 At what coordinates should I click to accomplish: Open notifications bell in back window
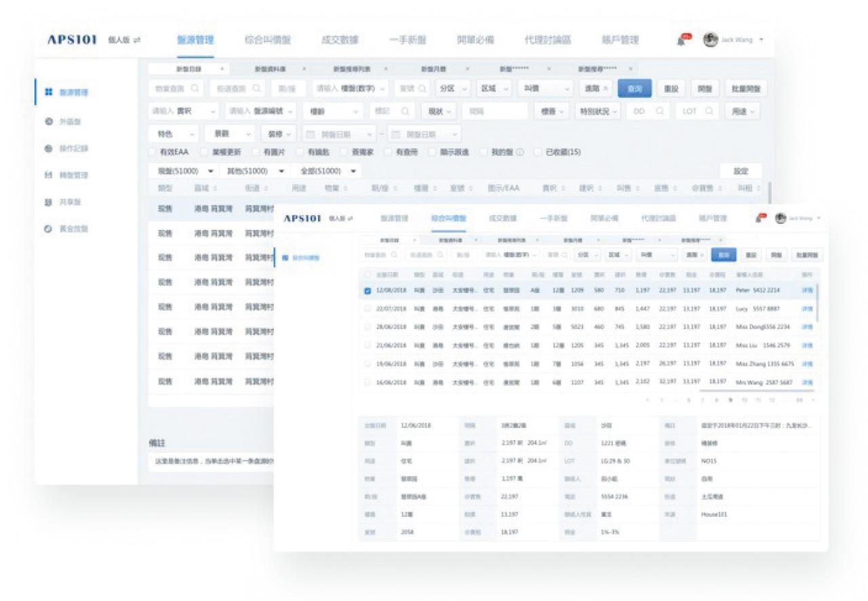coord(682,41)
